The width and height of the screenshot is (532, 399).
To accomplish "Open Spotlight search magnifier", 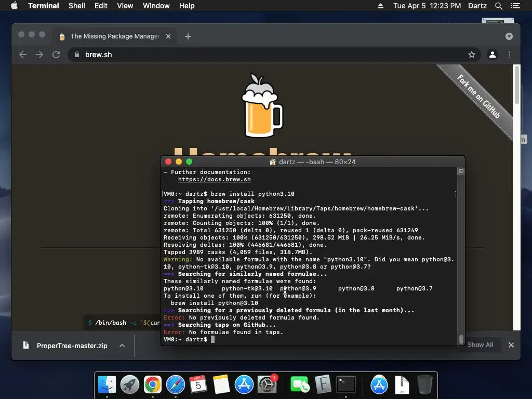I will tap(498, 6).
